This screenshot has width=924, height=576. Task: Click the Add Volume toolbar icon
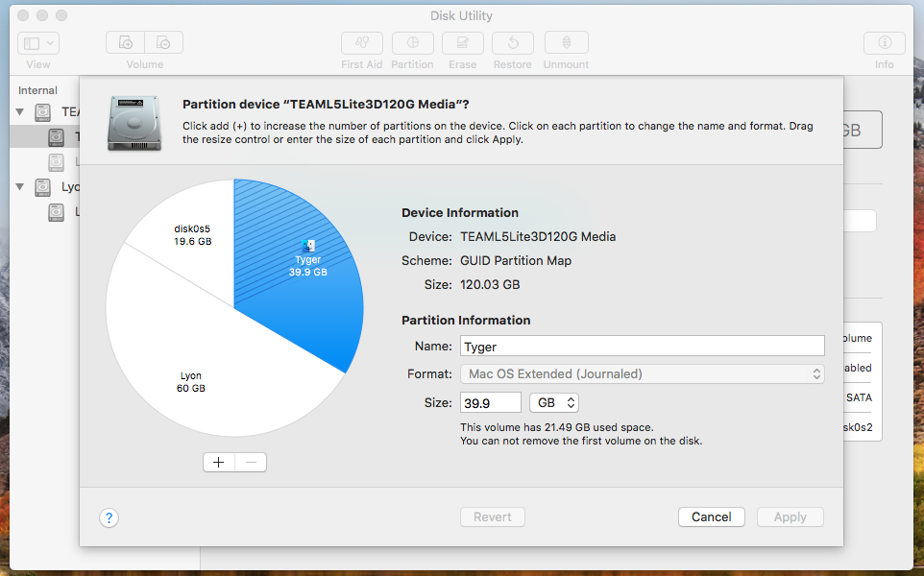pos(125,42)
